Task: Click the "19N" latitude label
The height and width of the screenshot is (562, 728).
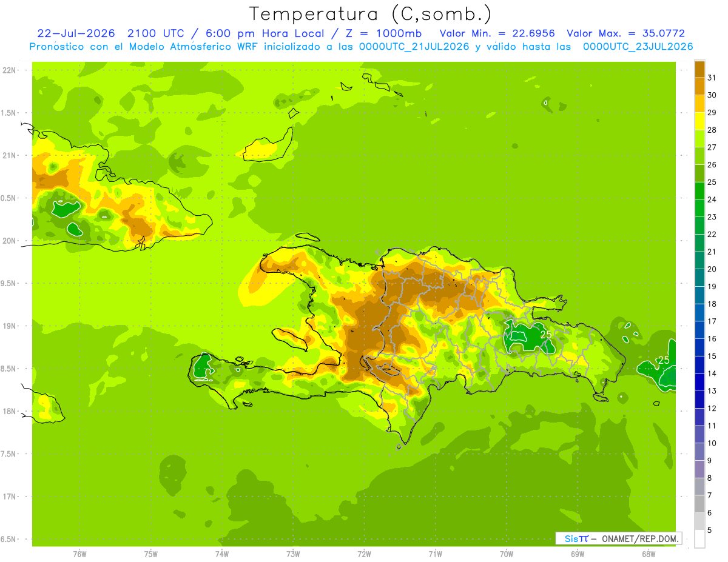Action: tap(10, 326)
